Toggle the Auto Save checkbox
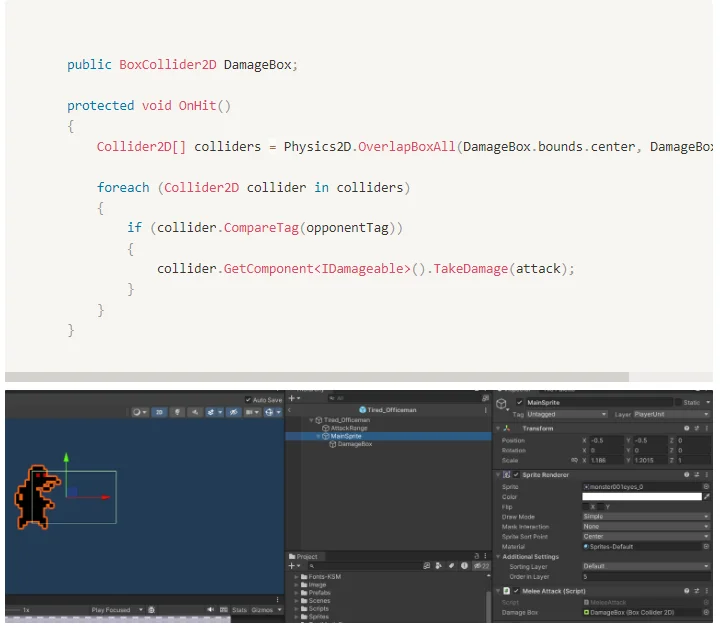 pos(249,400)
